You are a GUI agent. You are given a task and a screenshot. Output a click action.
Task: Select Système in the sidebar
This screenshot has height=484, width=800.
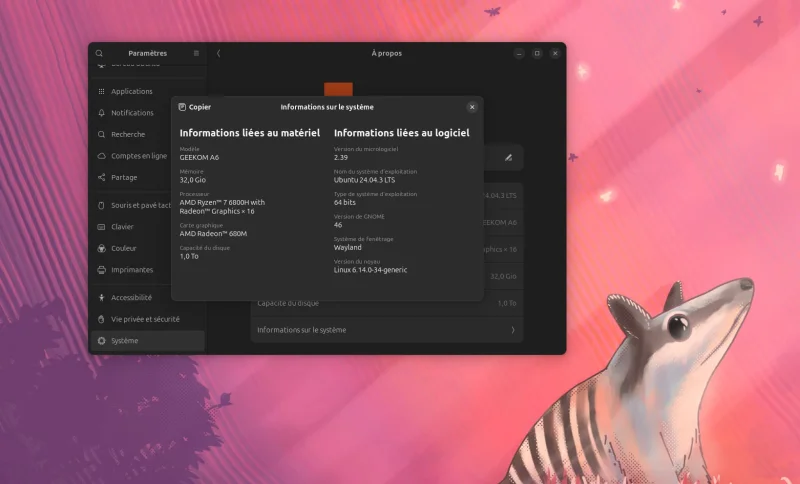tap(148, 341)
